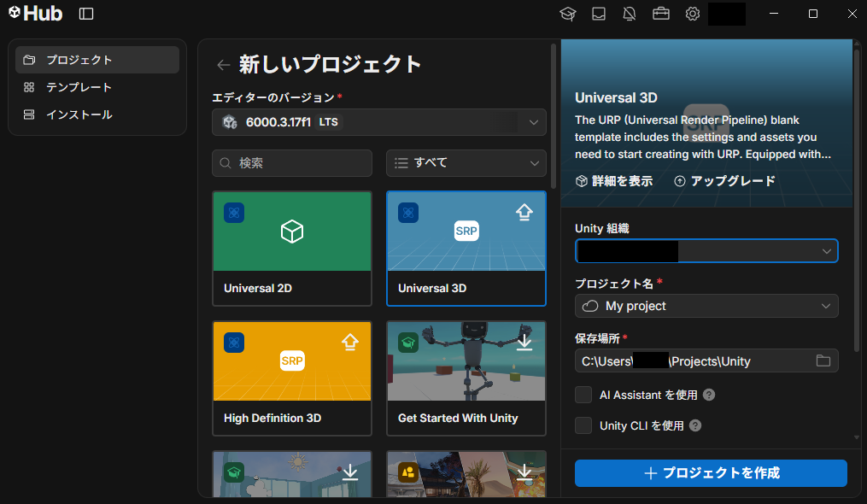The width and height of the screenshot is (867, 504).
Task: Click the help icon next to Unity CLI を使用
Action: click(695, 425)
